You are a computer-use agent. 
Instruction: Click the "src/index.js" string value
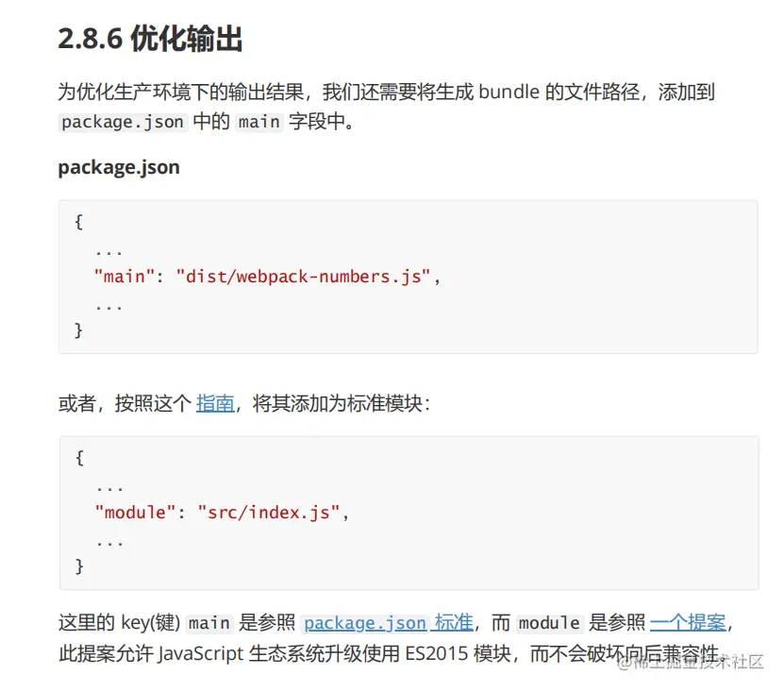tap(269, 513)
